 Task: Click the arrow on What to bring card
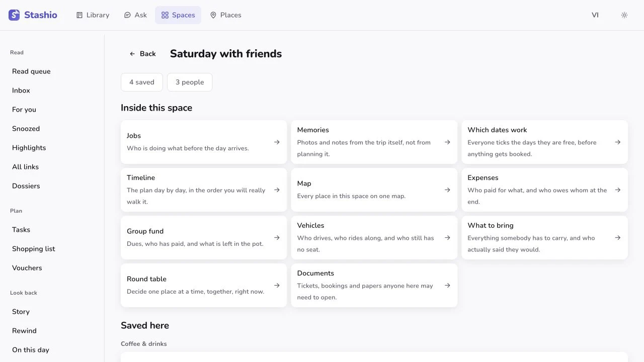click(618, 238)
